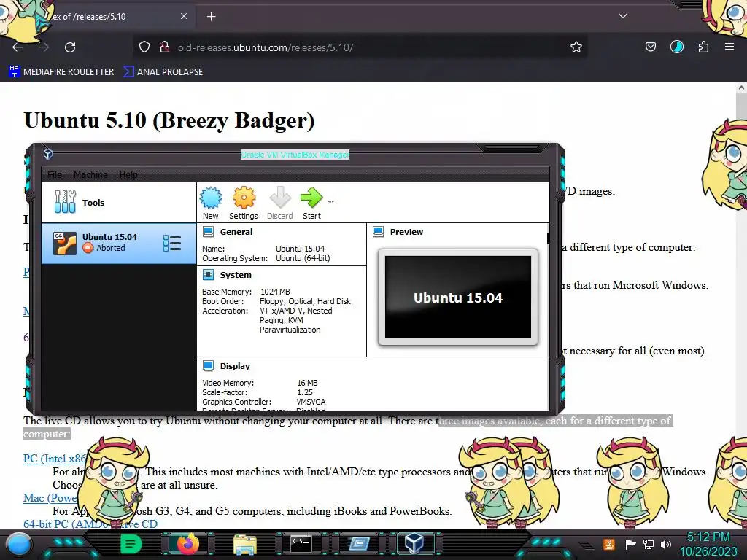Click Boot Order value Floppy, Optical, Hard Disk
The image size is (747, 560).
(305, 301)
